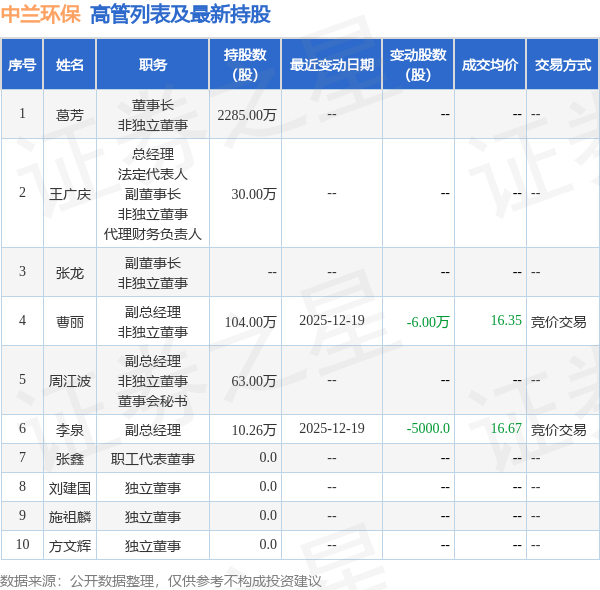This screenshot has width=600, height=590.
Task: Click the name 葛芳
Action: (70, 114)
